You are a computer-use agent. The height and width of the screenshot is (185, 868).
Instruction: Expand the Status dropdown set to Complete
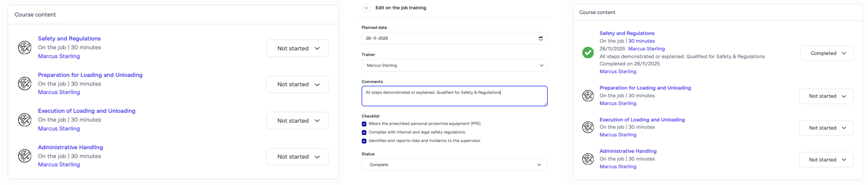[x=454, y=165]
